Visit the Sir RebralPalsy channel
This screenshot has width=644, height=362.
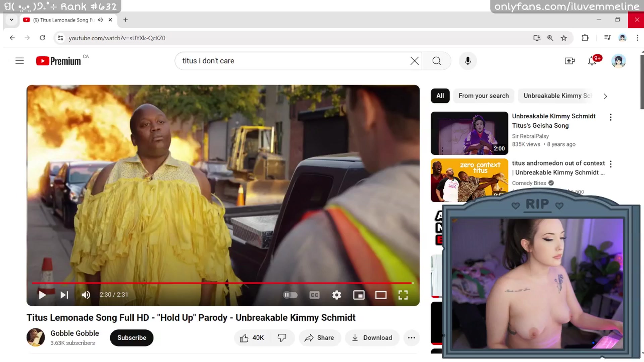pos(530,136)
